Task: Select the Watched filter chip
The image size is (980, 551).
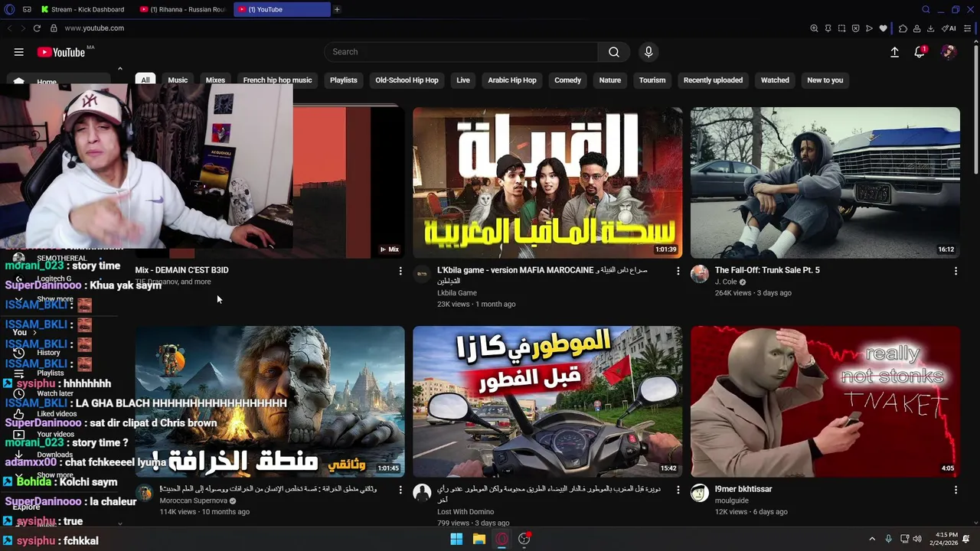Action: click(x=775, y=80)
